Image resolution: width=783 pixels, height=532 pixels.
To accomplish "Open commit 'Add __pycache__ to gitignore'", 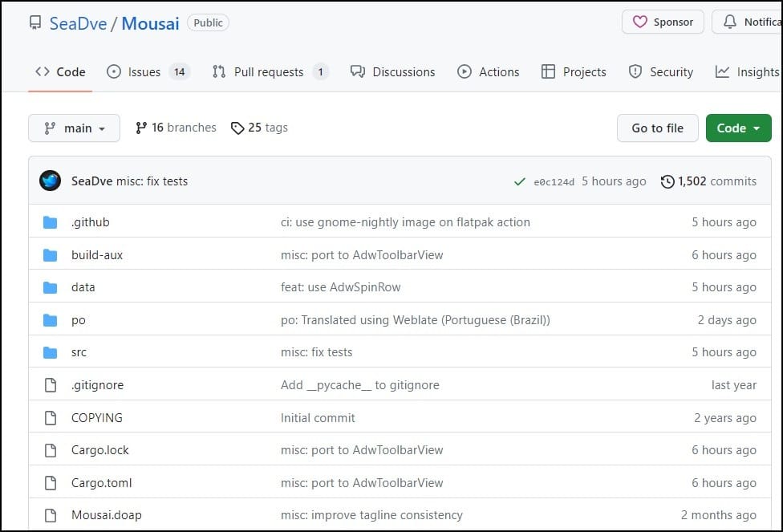I will (359, 385).
